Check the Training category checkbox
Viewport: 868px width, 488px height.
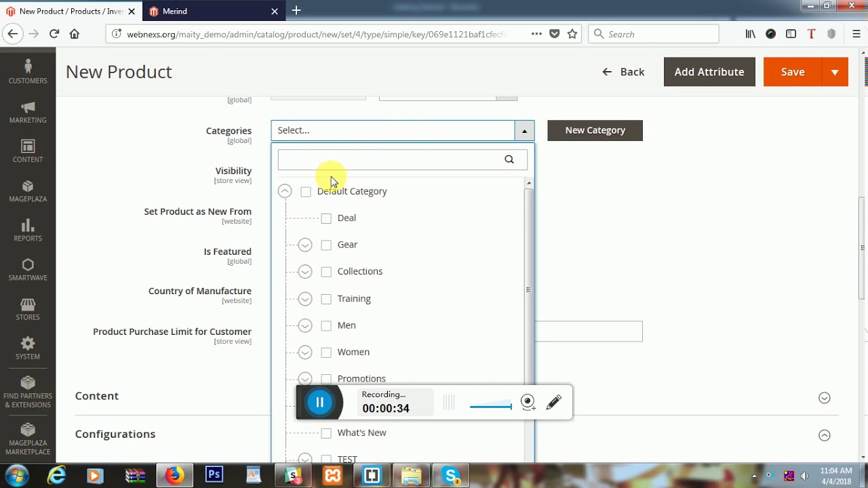point(326,299)
